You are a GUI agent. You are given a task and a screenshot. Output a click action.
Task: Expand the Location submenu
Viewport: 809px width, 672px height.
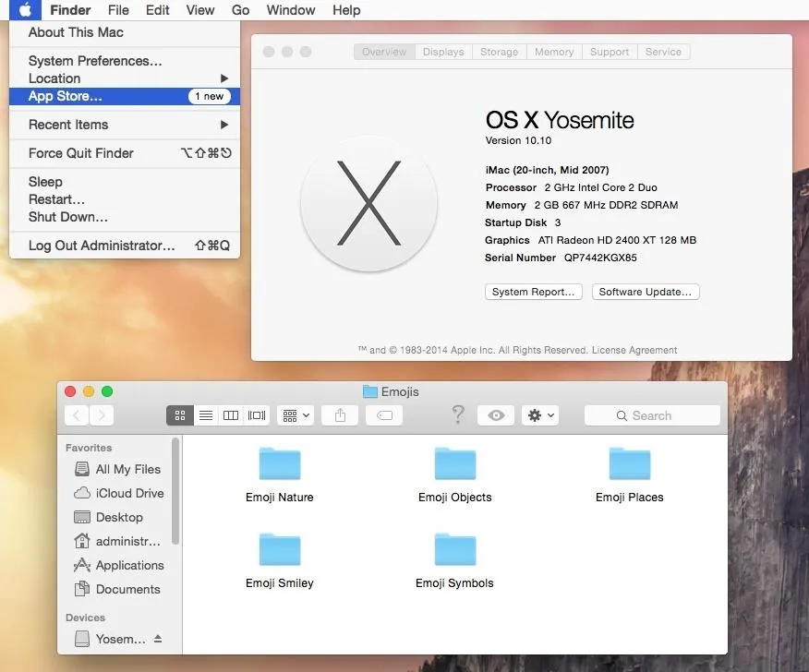coord(125,78)
